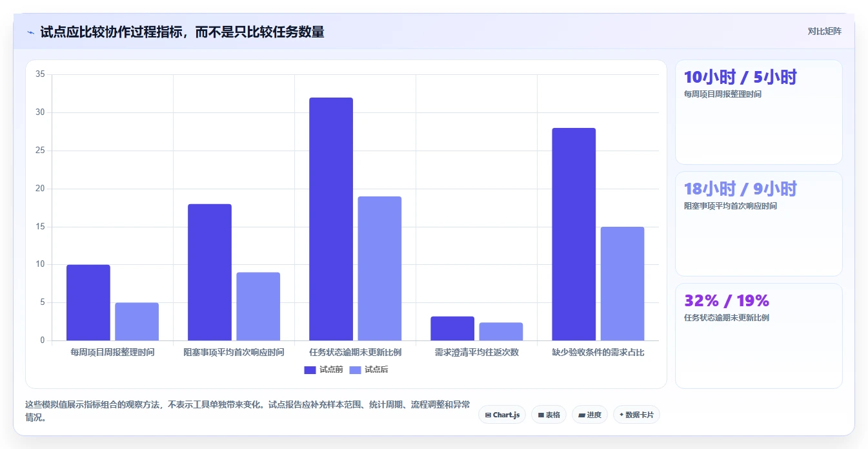The image size is (868, 449).
Task: Click the 32% / 19% card value
Action: 727,300
